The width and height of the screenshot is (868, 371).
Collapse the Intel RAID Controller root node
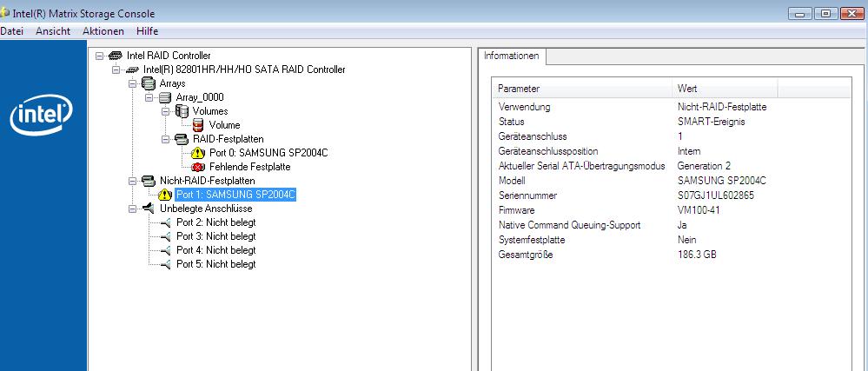[99, 56]
